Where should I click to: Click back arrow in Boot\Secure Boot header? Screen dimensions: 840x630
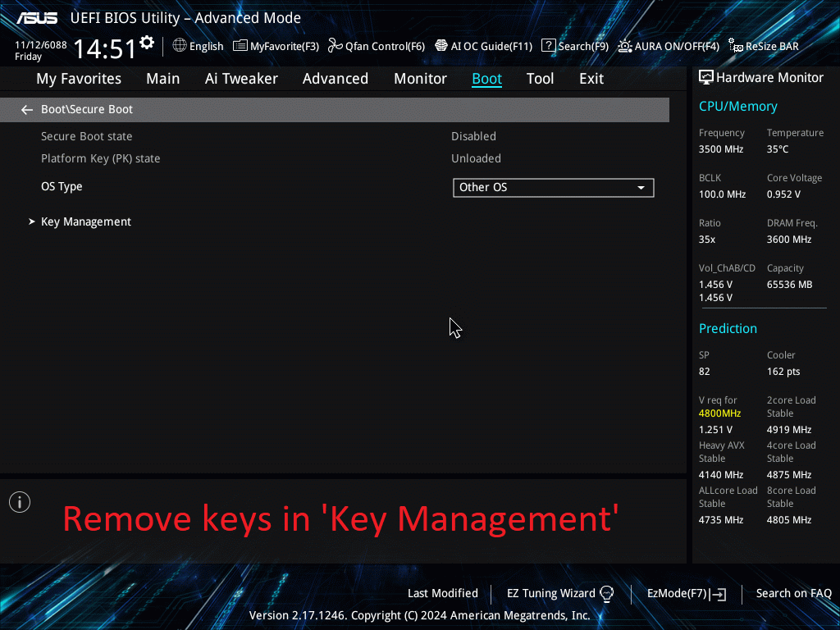click(27, 109)
